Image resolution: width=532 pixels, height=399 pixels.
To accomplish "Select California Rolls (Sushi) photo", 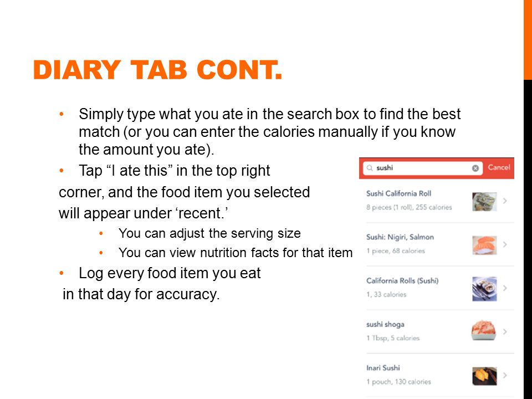I will tap(484, 289).
